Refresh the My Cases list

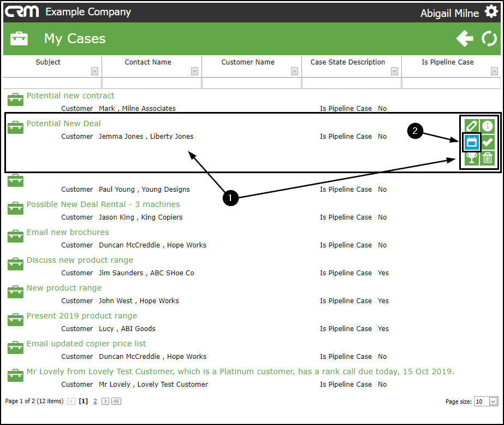[x=489, y=39]
